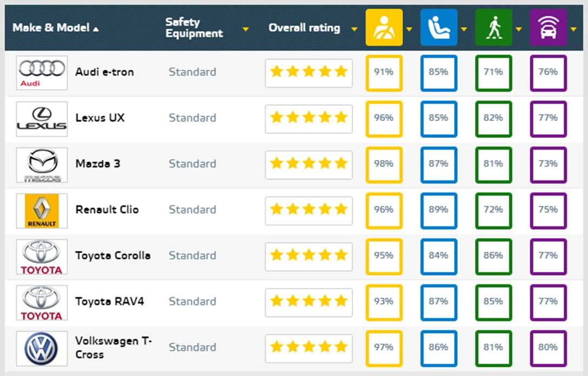Click the Volkswagen logo

coord(42,348)
